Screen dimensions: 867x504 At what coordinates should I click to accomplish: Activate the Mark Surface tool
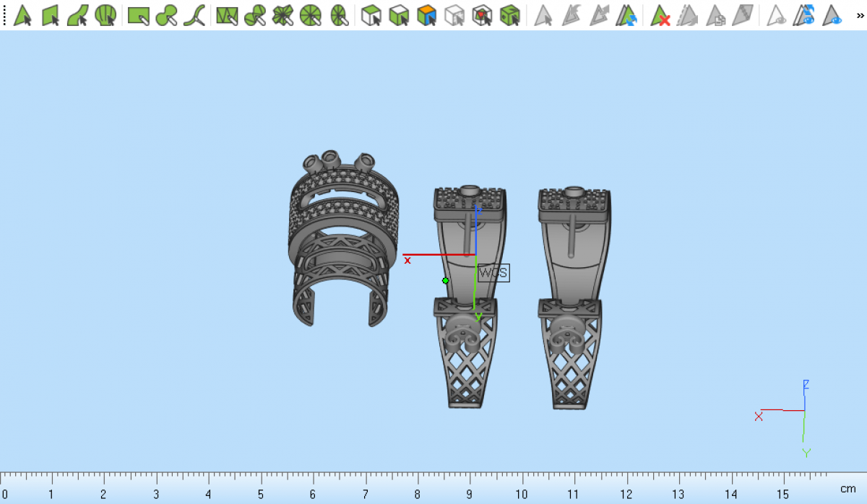tap(77, 15)
